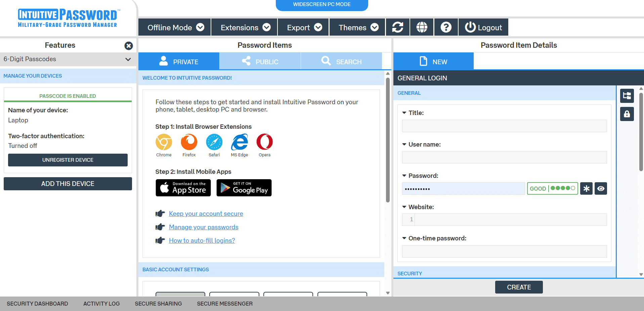The image size is (644, 311).
Task: Click the Chrome extension icon
Action: (164, 142)
